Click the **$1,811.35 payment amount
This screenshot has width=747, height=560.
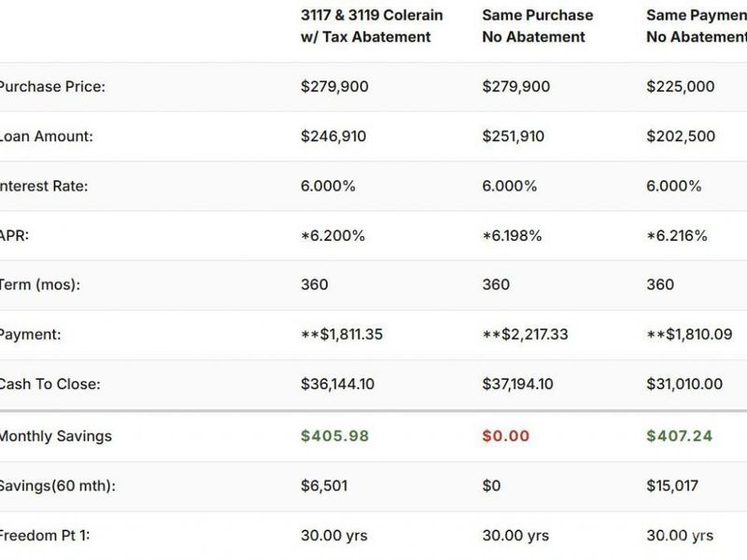[344, 334]
